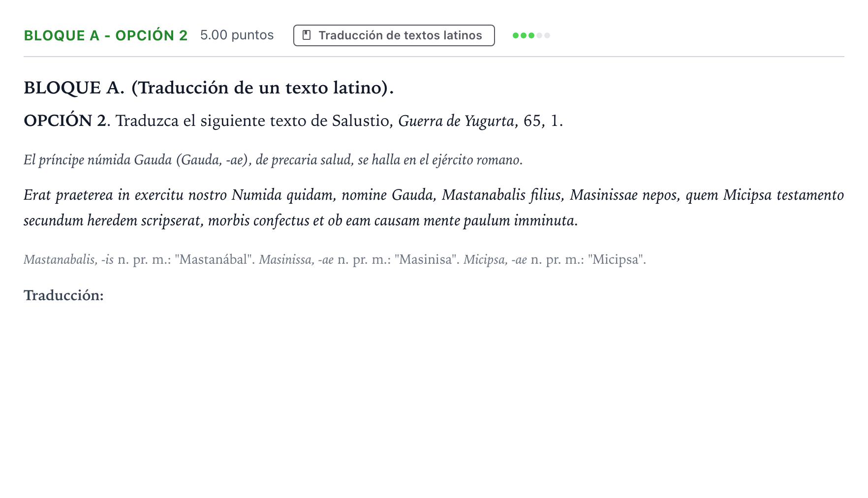Click the italic intro "El príncipe númida Gauda"

(x=273, y=160)
